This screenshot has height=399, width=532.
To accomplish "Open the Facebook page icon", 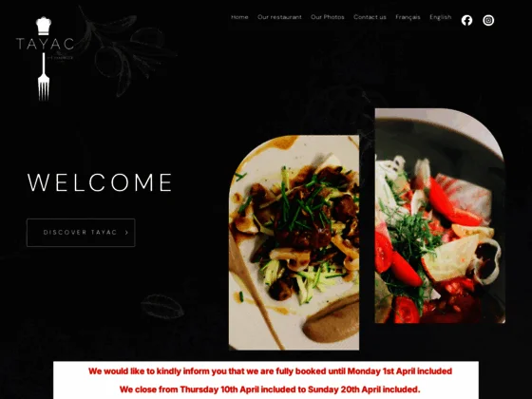I will click(466, 20).
